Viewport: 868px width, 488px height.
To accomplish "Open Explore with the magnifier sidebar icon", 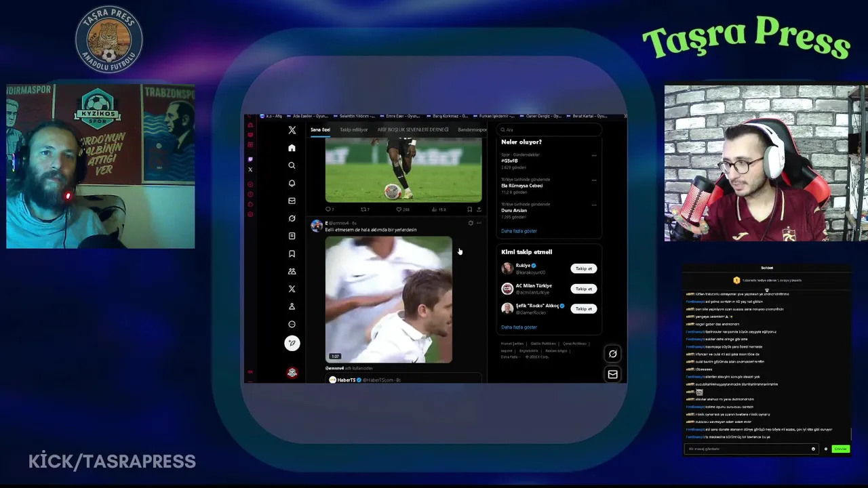I will (292, 165).
